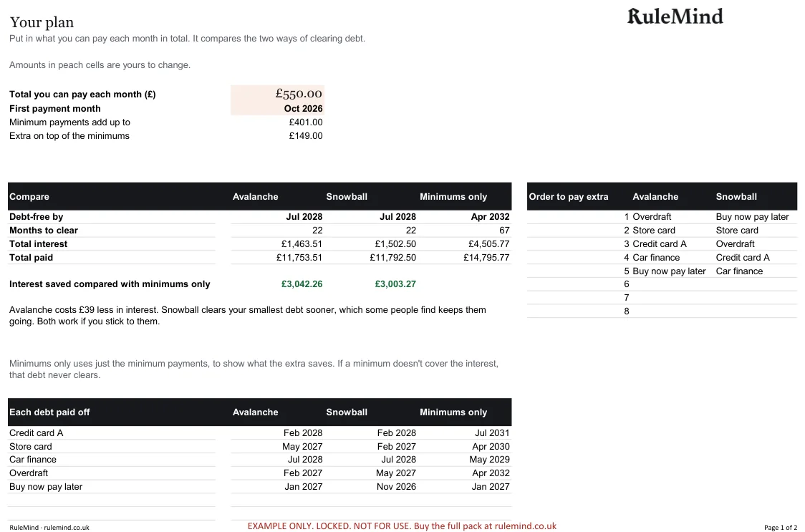Click 'May 2029' Car finance minimums date
Screen dimensions: 805x532
click(489, 459)
